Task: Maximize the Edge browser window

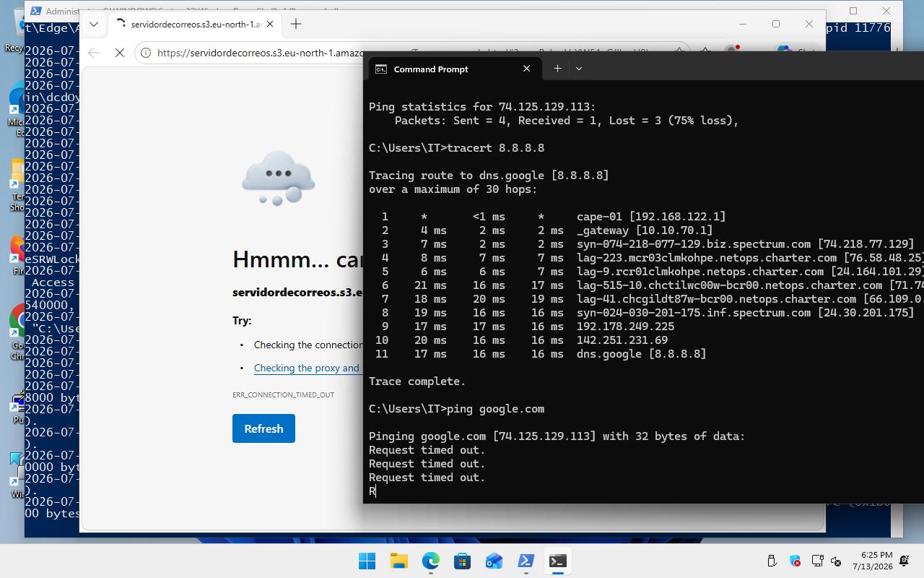Action: [x=776, y=24]
